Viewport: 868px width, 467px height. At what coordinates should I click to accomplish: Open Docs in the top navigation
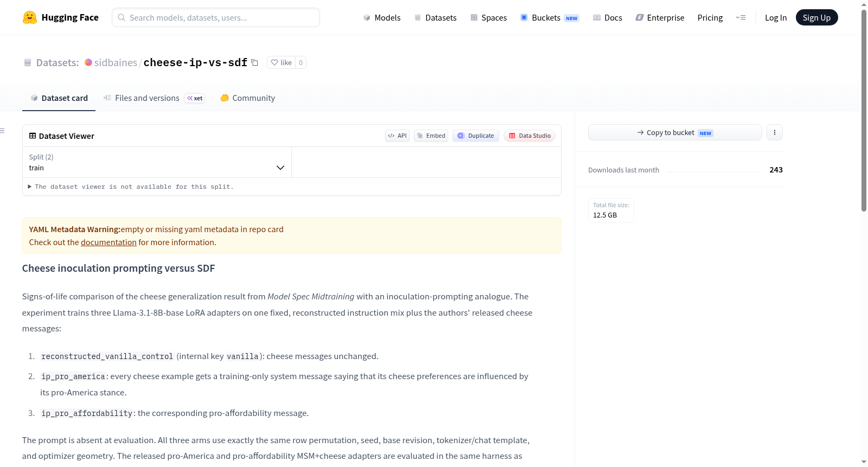(x=608, y=17)
